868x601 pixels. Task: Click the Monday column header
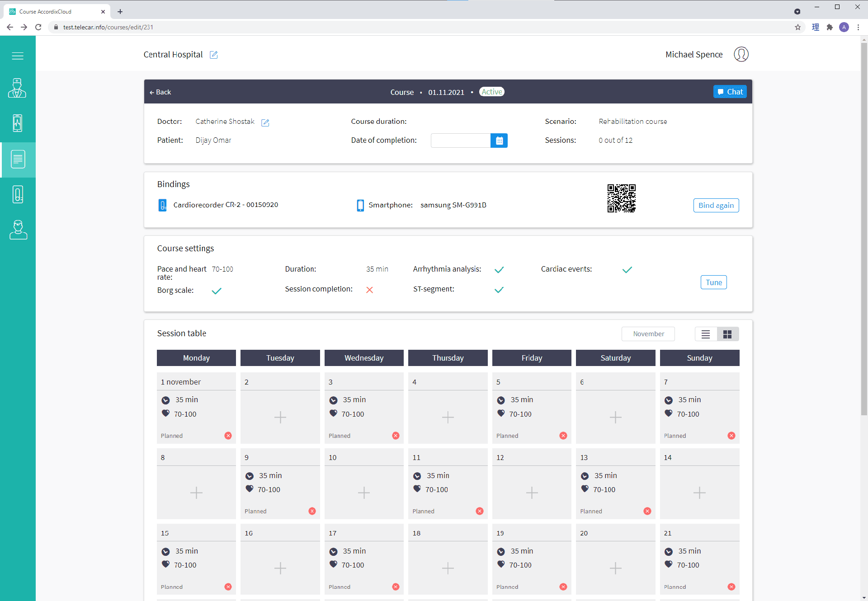click(x=196, y=358)
